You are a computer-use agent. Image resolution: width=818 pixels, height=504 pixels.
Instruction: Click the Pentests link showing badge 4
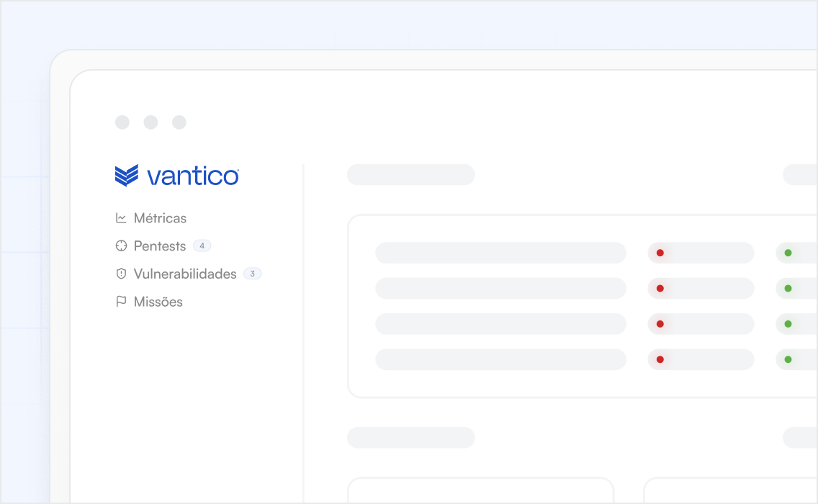(x=159, y=246)
